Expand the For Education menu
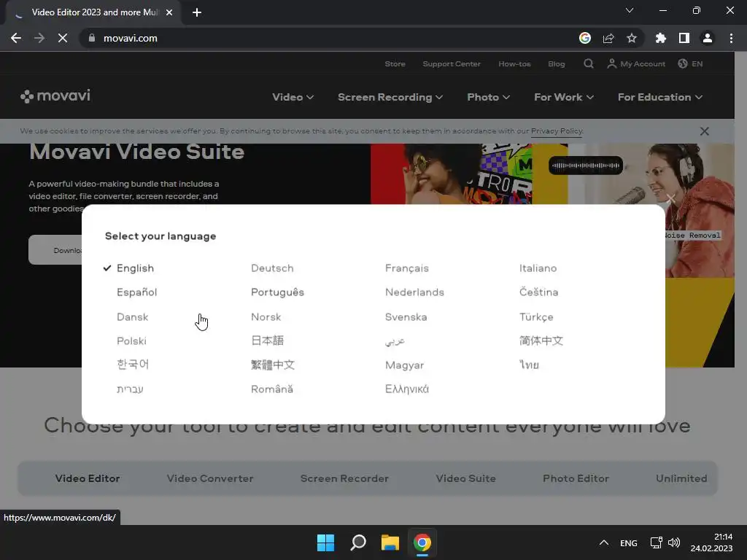The width and height of the screenshot is (747, 560). click(659, 97)
